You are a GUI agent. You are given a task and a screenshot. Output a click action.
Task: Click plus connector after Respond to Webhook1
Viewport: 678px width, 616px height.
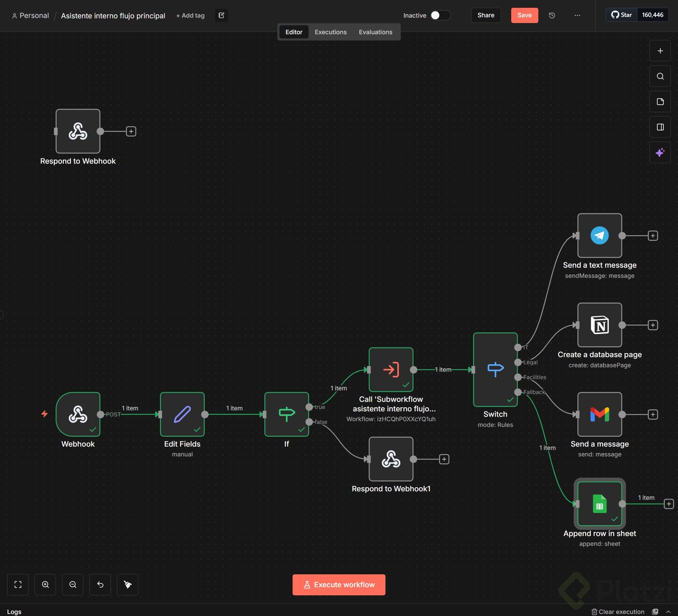pyautogui.click(x=444, y=459)
